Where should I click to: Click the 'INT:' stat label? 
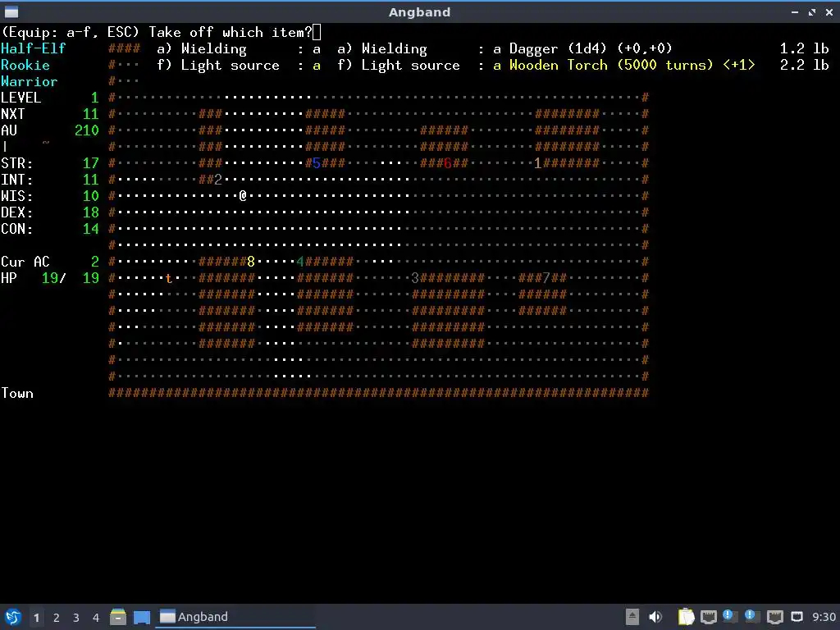tap(16, 180)
